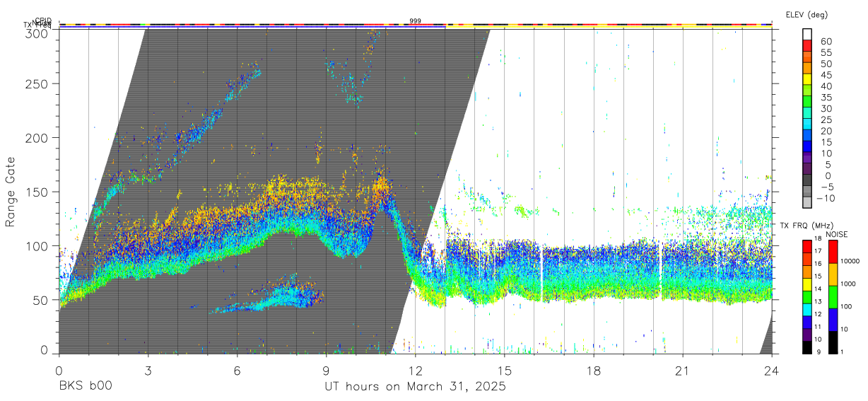Image resolution: width=868 pixels, height=401 pixels.
Task: Click the 'NOISE' legend title
Action: pyautogui.click(x=835, y=234)
